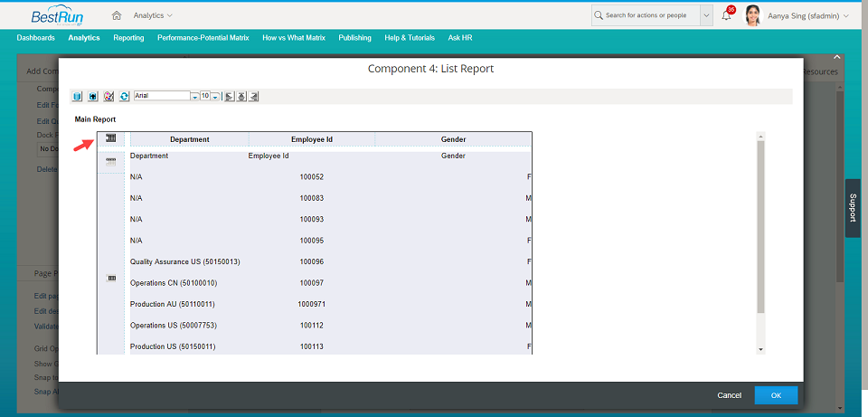Switch to the Analytics tab

pos(84,38)
